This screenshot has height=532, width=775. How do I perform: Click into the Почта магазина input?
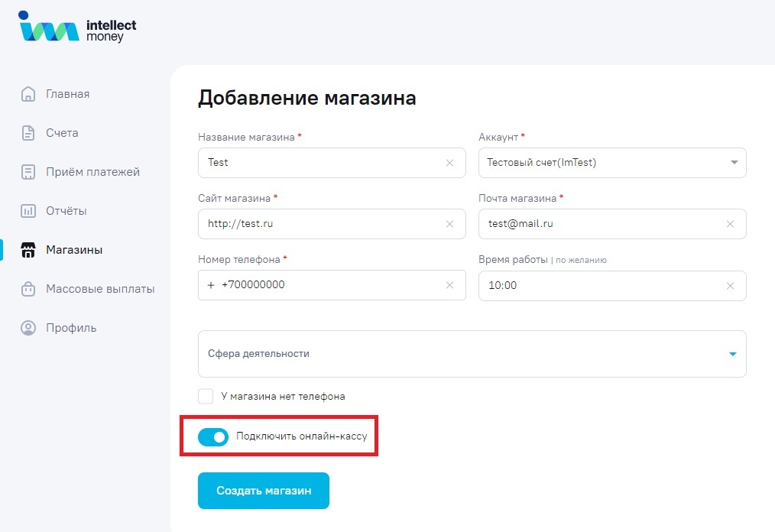[x=600, y=224]
